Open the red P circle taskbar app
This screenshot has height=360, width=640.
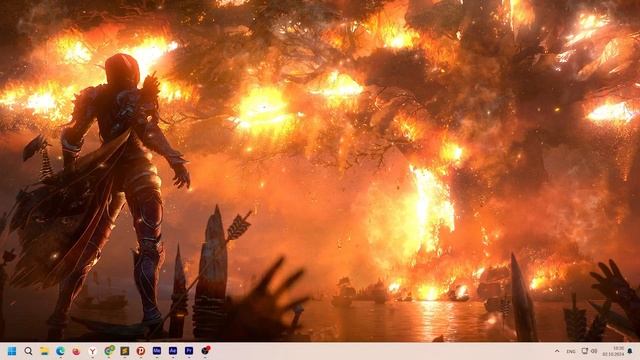(141, 351)
